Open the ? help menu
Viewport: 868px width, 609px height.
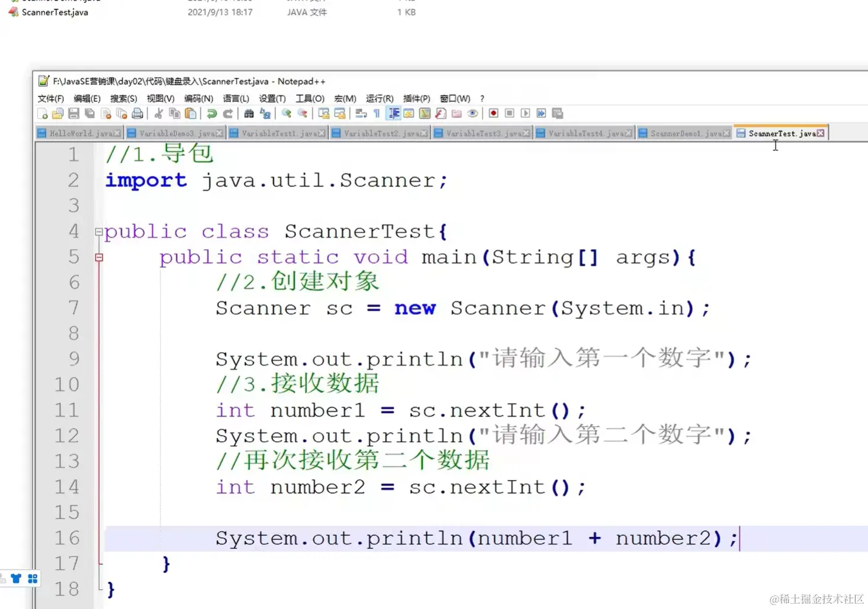pyautogui.click(x=482, y=99)
